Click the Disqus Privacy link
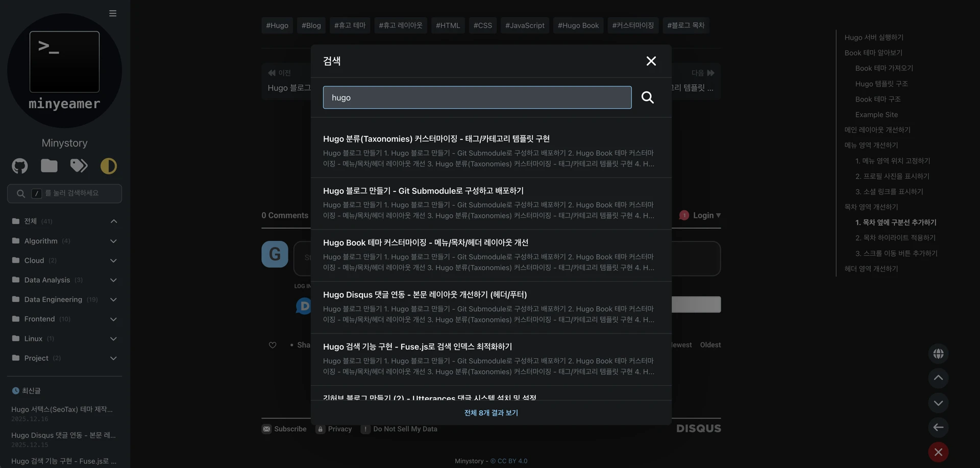This screenshot has width=980, height=468. click(334, 429)
